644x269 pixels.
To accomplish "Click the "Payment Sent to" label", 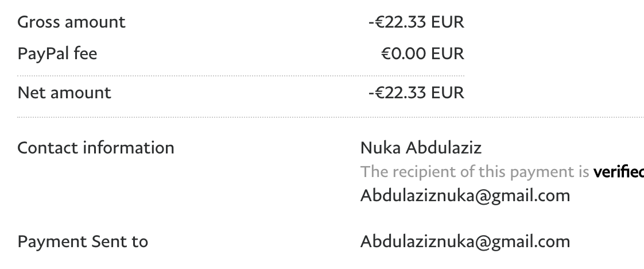I will 83,241.
